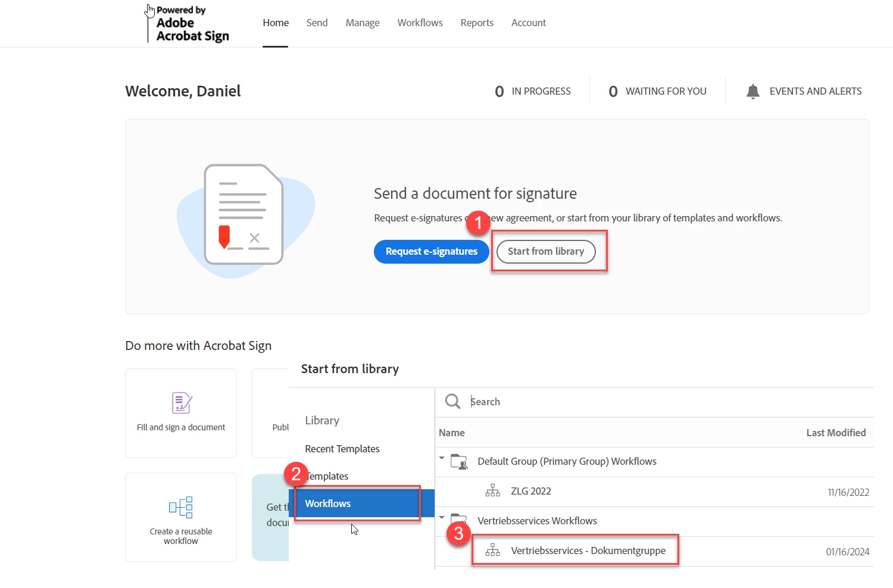This screenshot has width=893, height=588.
Task: Open the Home tab
Action: [x=276, y=23]
